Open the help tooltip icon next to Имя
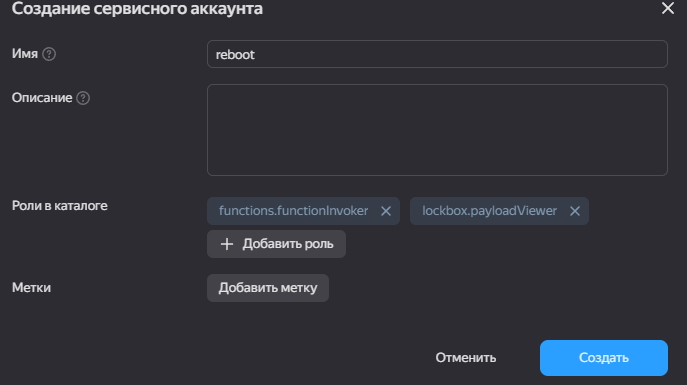The height and width of the screenshot is (385, 687). click(49, 54)
